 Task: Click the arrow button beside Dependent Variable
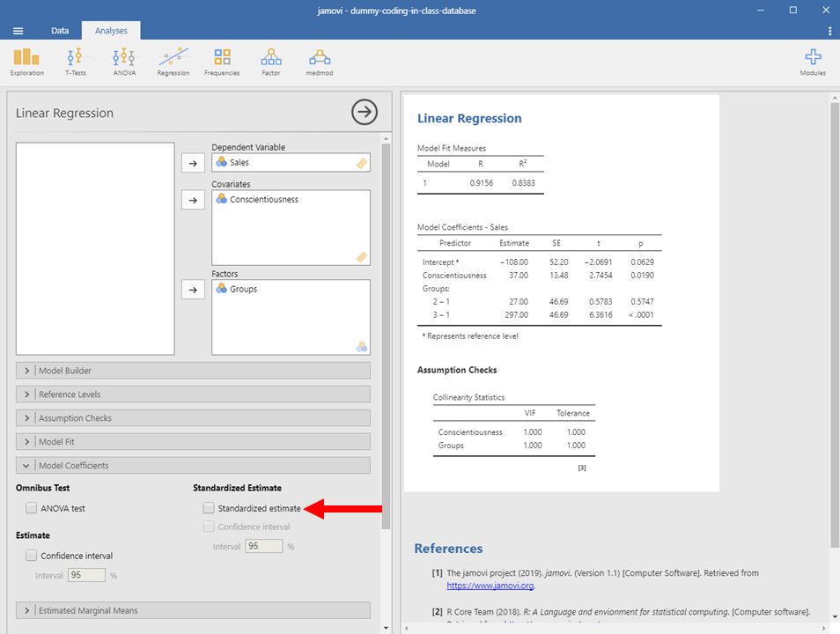pyautogui.click(x=191, y=163)
